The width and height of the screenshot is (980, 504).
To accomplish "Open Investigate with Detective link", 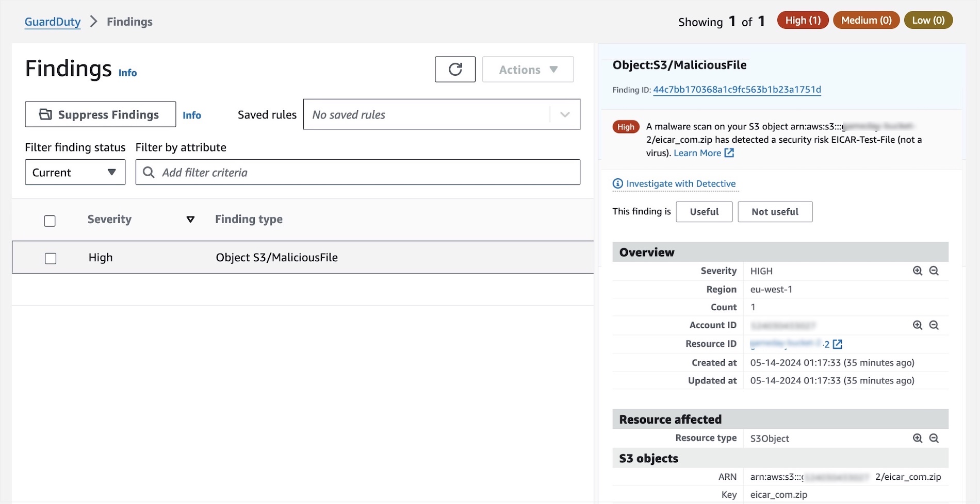I will (680, 183).
